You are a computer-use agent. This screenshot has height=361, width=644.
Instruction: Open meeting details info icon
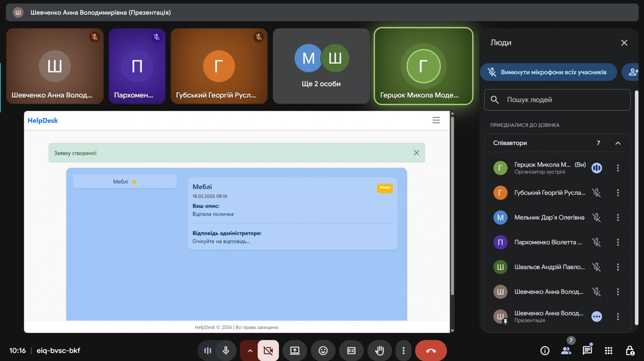(x=545, y=350)
